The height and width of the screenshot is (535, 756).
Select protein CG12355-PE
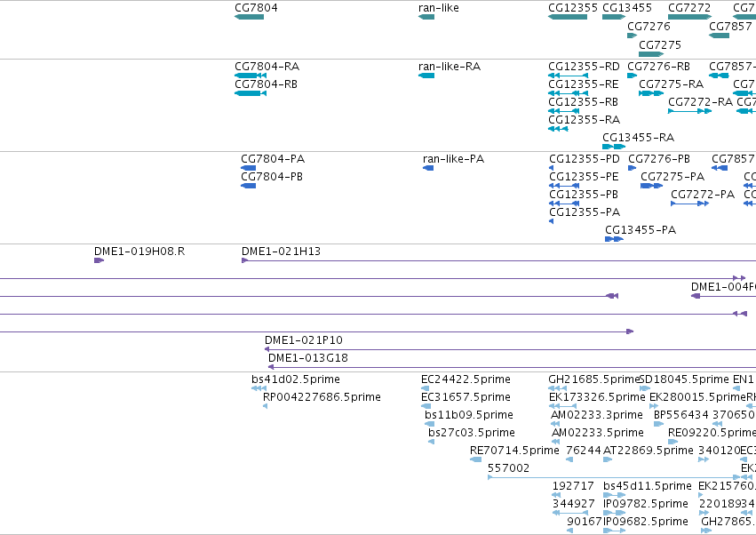(x=584, y=177)
